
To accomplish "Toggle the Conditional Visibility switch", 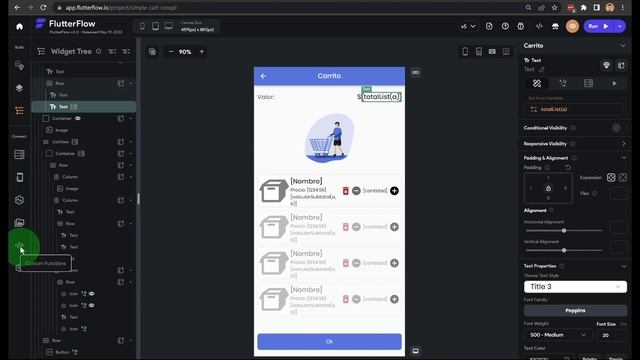I will (x=617, y=128).
